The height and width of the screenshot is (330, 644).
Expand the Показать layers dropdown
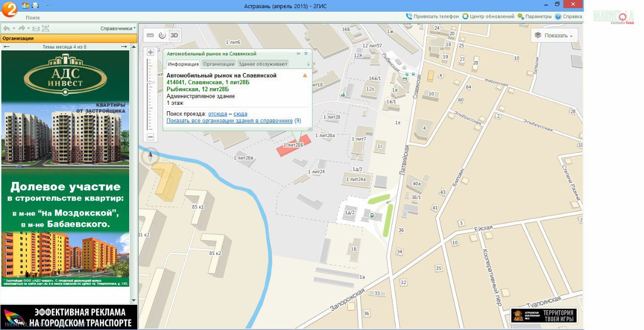coord(554,35)
